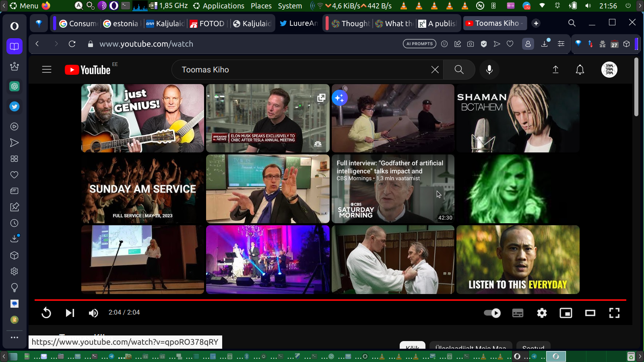
Task: Expand the sidebar three-dots more menu
Action: point(14,337)
